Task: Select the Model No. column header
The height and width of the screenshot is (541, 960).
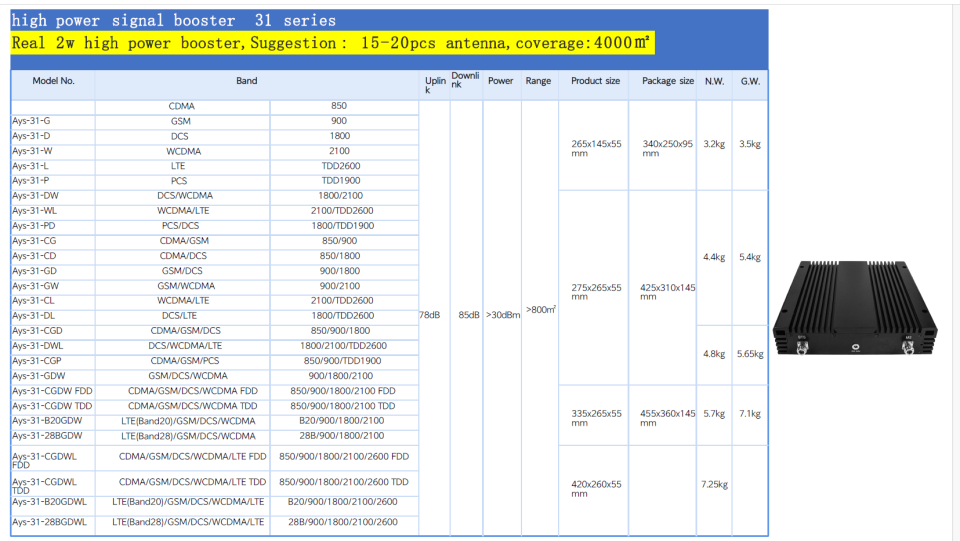Action: pyautogui.click(x=53, y=81)
